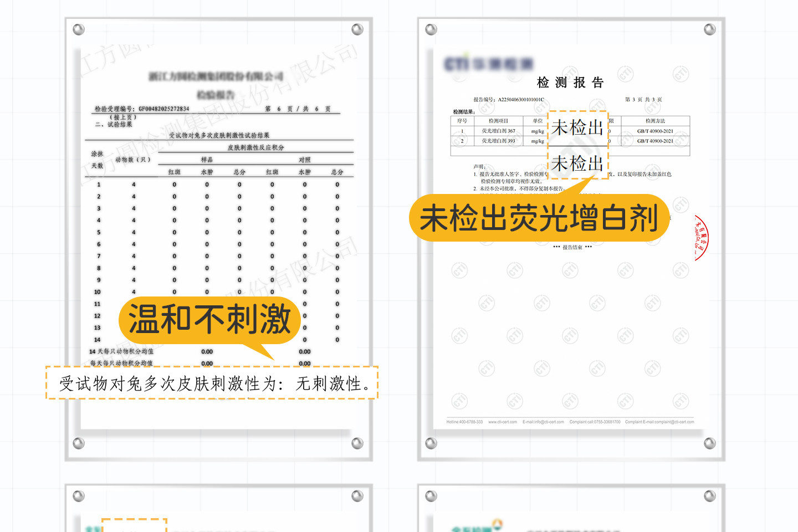
Task: Click the 温和不刺激 callout label
Action: pyautogui.click(x=209, y=320)
